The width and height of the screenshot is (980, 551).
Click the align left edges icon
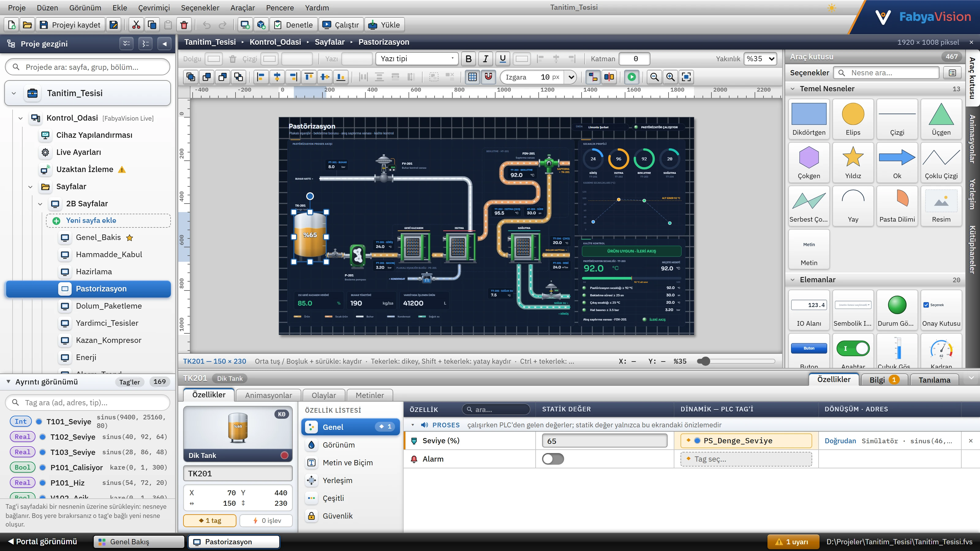tap(261, 77)
